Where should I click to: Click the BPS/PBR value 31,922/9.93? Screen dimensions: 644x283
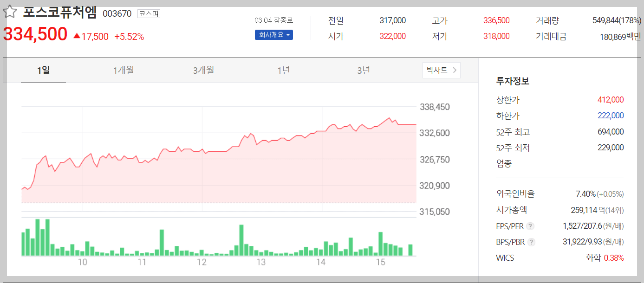click(x=582, y=242)
